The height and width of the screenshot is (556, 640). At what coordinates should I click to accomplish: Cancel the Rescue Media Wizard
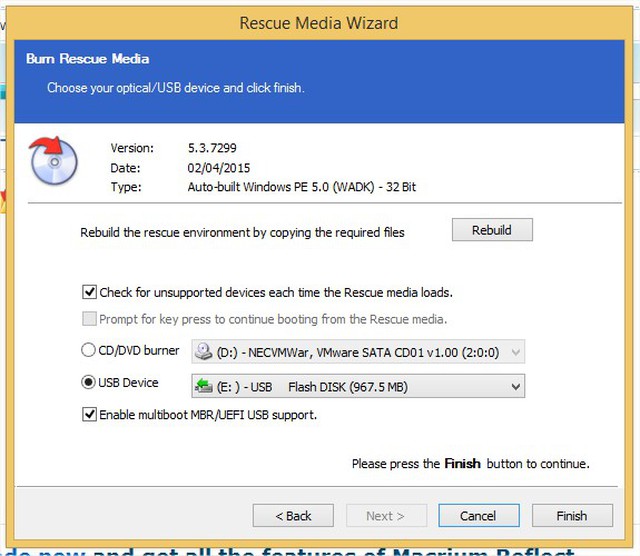pos(479,516)
